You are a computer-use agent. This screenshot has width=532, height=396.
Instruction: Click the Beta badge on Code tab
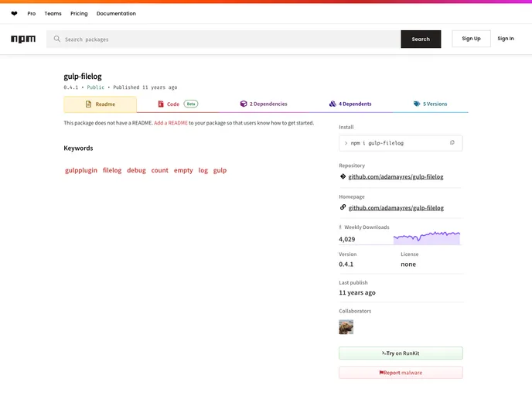point(191,104)
